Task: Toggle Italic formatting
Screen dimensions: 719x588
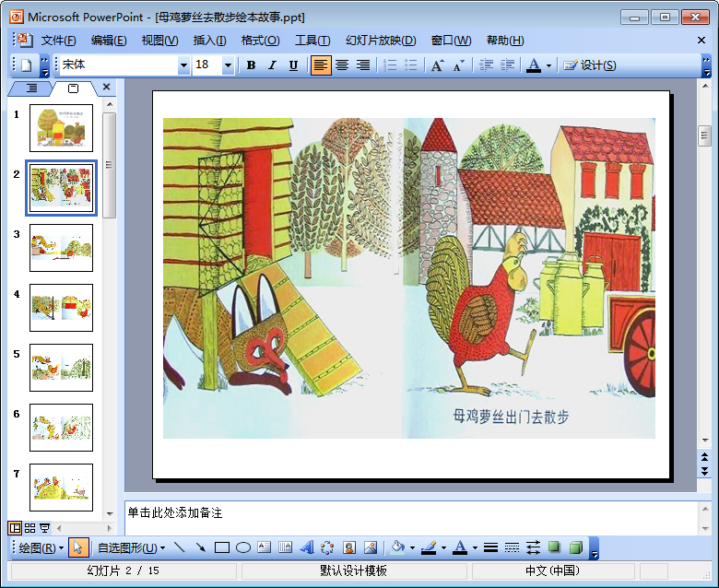Action: point(272,65)
